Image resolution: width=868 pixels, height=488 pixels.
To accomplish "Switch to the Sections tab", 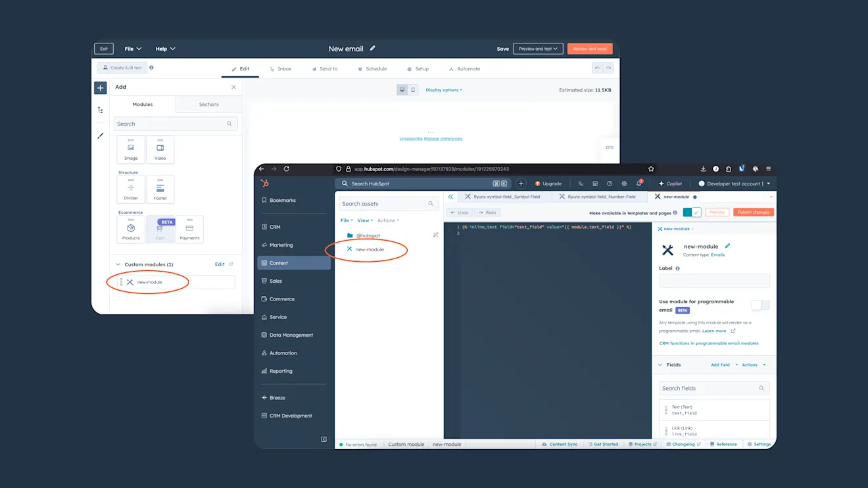I will click(208, 105).
